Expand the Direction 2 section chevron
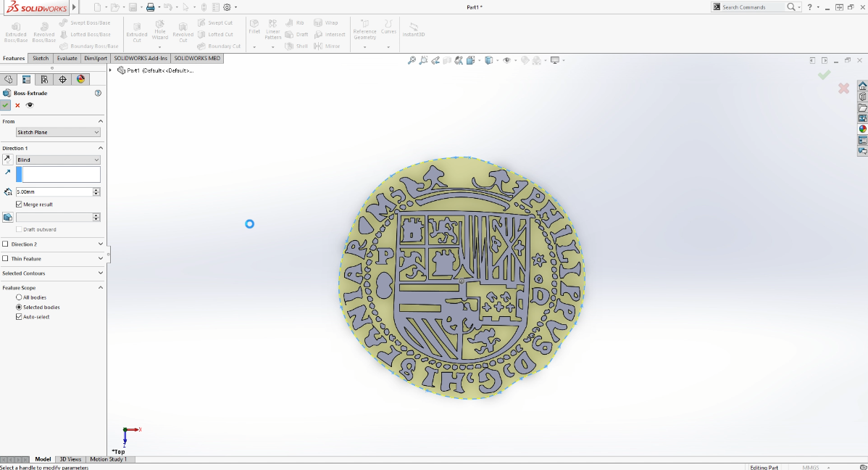This screenshot has width=868, height=470. coord(101,244)
